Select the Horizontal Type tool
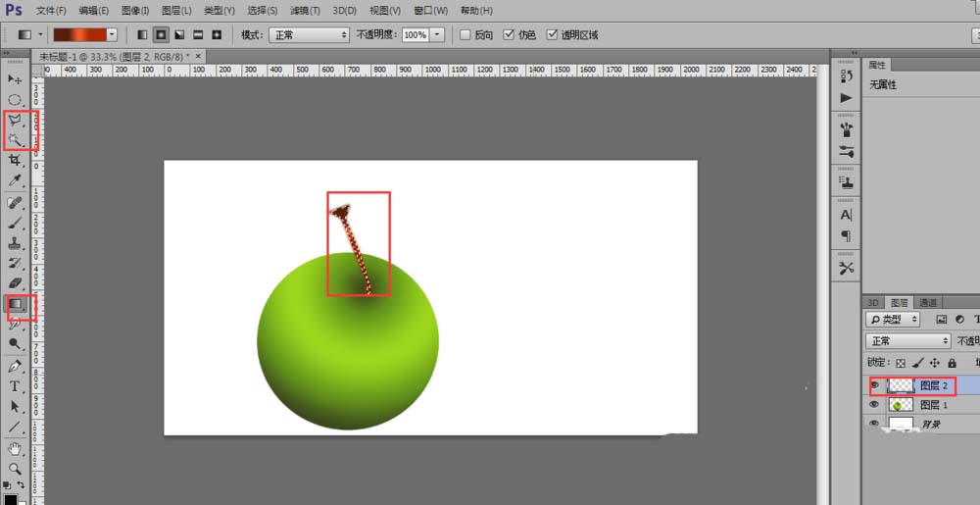The width and height of the screenshot is (980, 505). coord(15,386)
